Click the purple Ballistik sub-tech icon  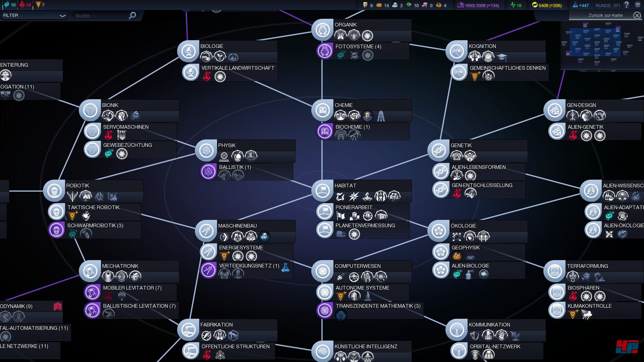(x=208, y=172)
